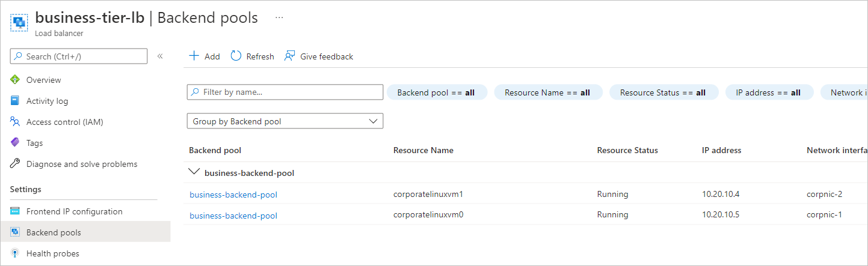Click IP address 10.20.10.5
The width and height of the screenshot is (868, 266).
(x=721, y=215)
